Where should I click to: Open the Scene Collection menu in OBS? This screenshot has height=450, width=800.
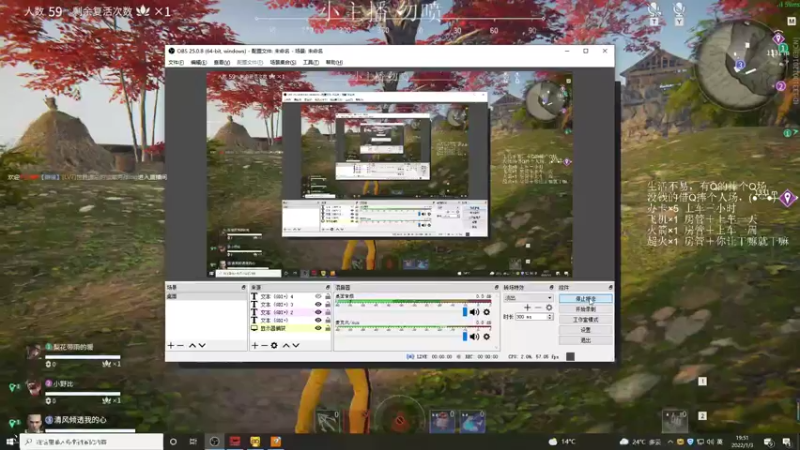point(283,62)
